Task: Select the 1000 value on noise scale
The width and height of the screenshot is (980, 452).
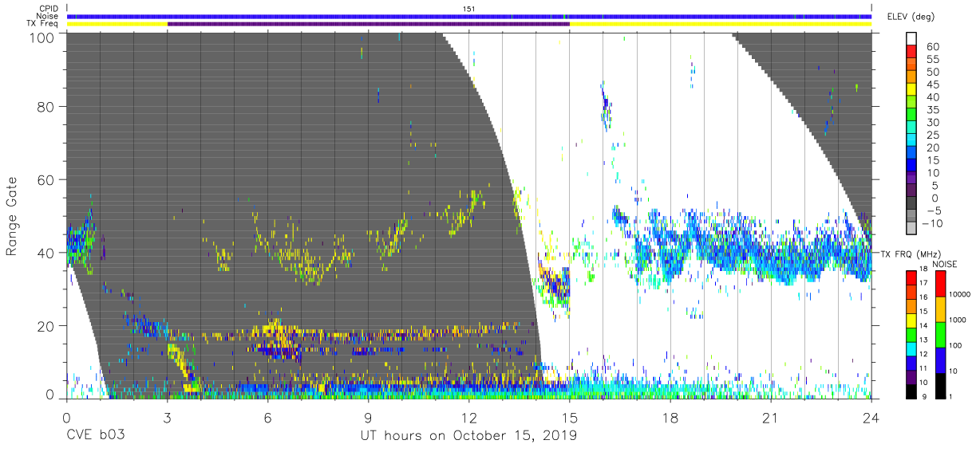Action: click(958, 320)
